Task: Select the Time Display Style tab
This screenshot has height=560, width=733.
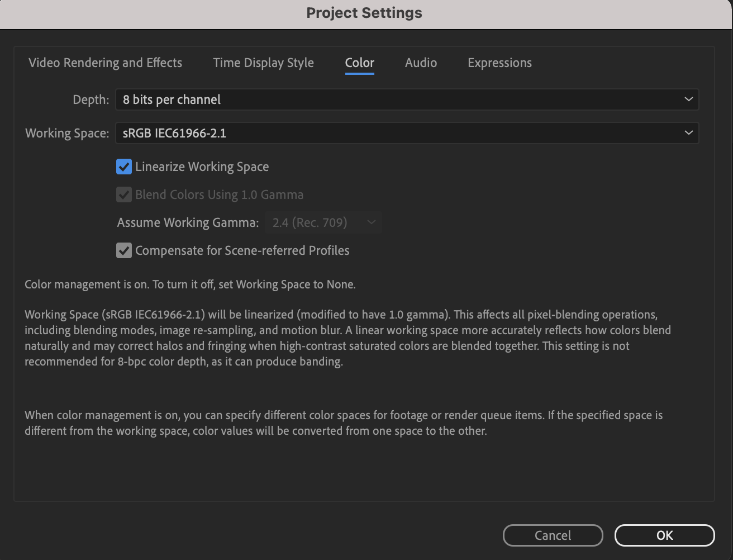Action: click(x=263, y=63)
